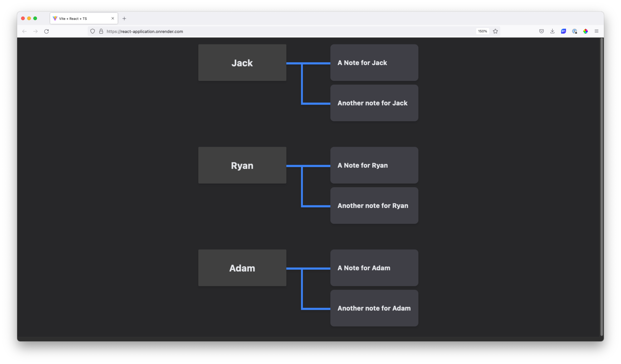Bookmark this page with the star icon

point(495,31)
